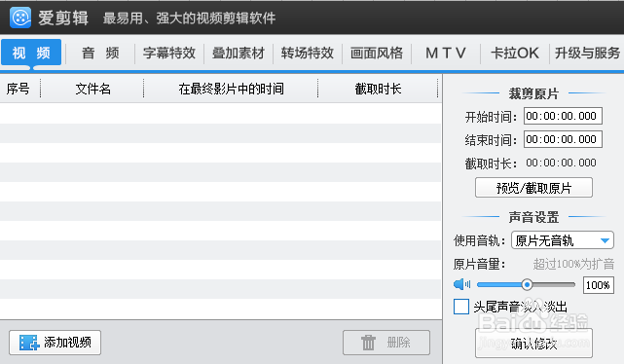Click the 截取时长 00:00:00.000 value
Viewport: 624px width, 364px height.
point(561,163)
